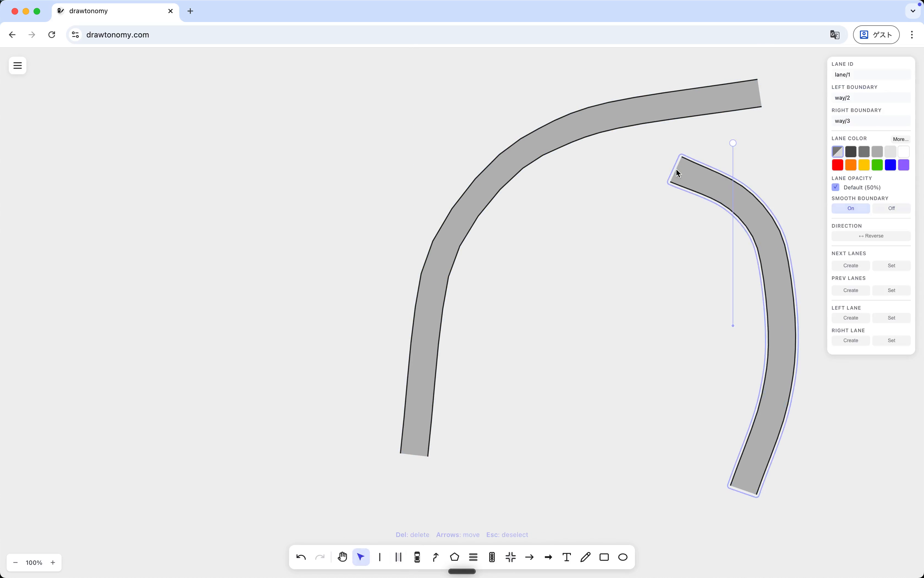Image resolution: width=924 pixels, height=578 pixels.
Task: Choose the blue lane color swatch
Action: [x=890, y=165]
